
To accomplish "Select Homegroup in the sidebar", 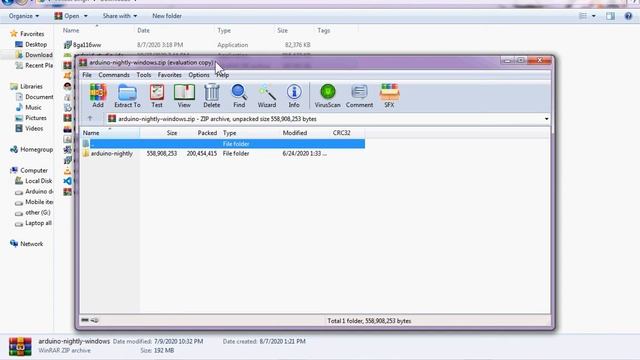I will click(x=31, y=149).
